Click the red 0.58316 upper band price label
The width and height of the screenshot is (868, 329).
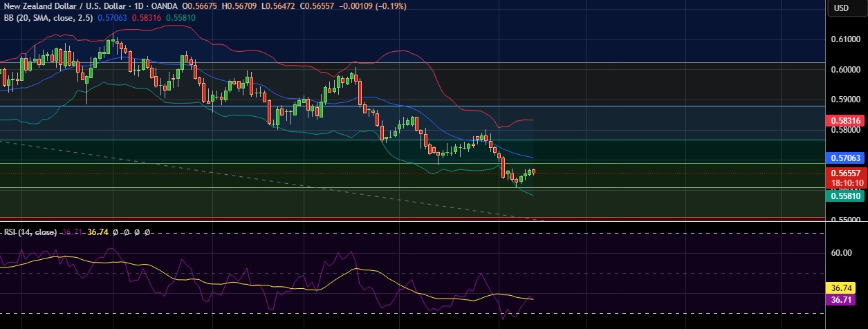pyautogui.click(x=846, y=120)
